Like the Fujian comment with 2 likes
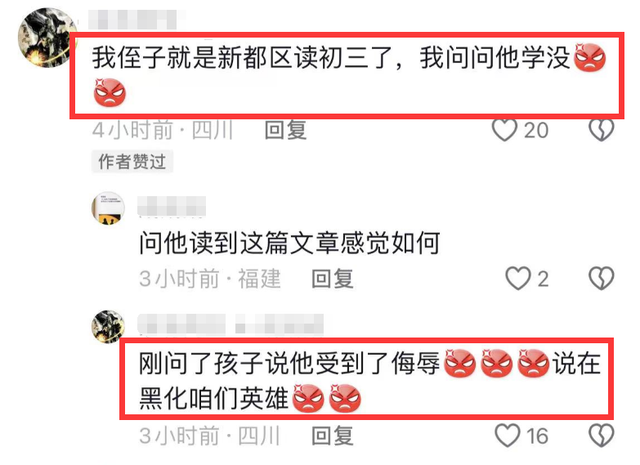 tap(518, 279)
